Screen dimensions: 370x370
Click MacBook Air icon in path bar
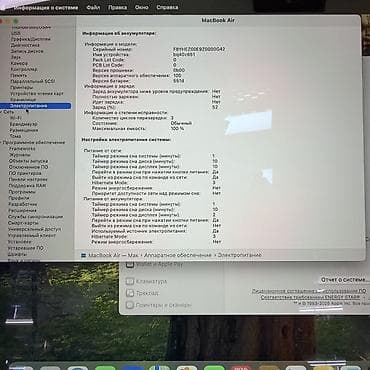[x=84, y=256]
